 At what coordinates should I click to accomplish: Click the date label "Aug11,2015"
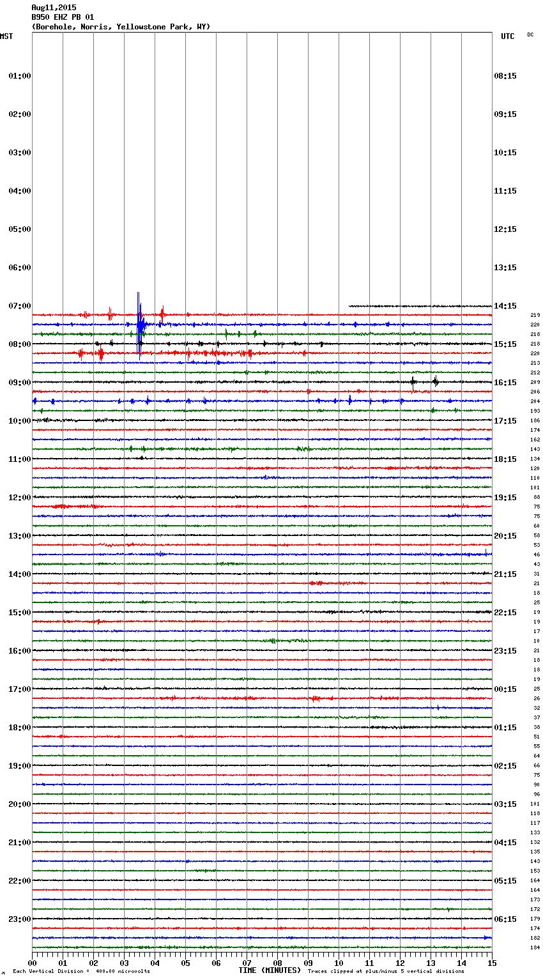point(54,8)
